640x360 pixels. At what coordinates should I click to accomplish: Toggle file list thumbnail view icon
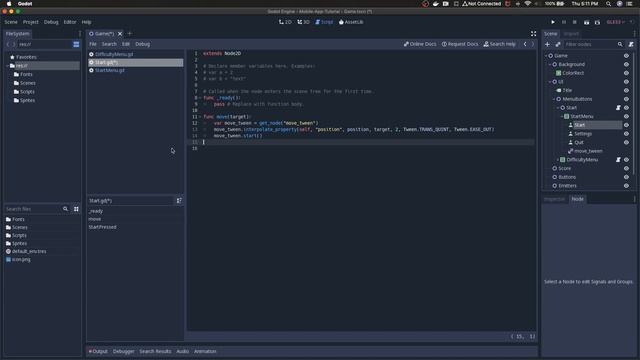76,209
